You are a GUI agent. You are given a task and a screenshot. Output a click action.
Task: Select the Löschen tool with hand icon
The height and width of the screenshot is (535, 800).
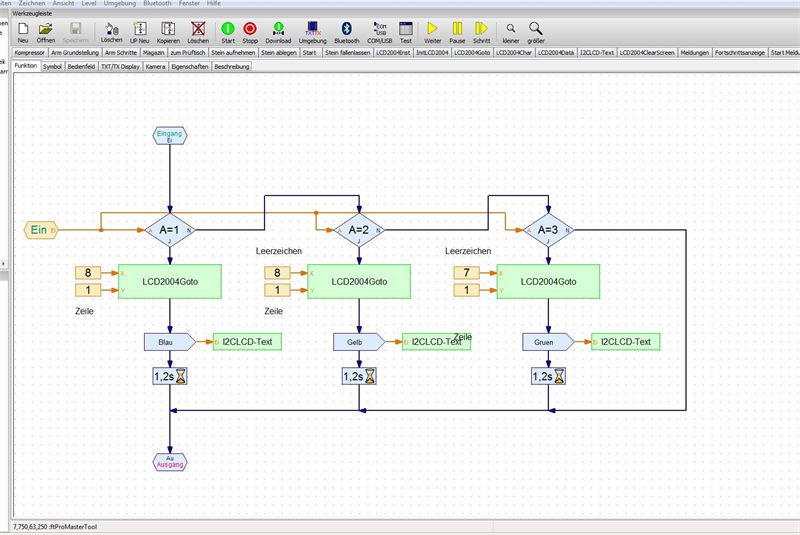coord(111,32)
